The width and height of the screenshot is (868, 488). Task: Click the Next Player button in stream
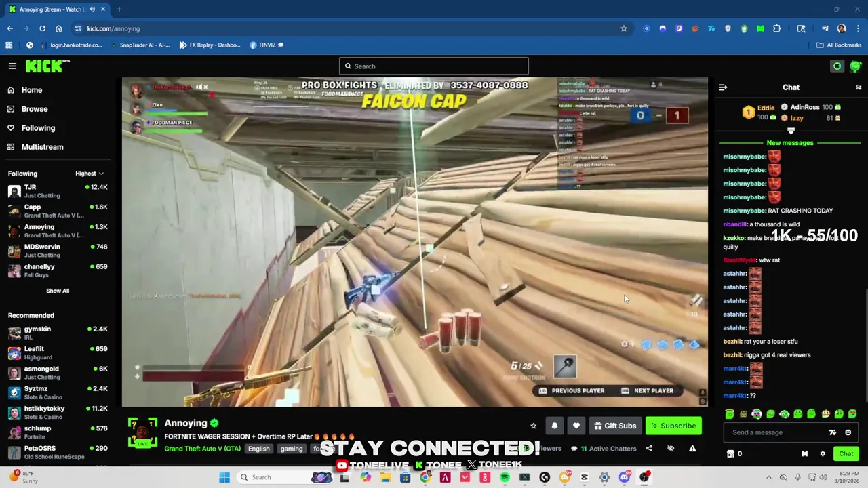(x=647, y=391)
